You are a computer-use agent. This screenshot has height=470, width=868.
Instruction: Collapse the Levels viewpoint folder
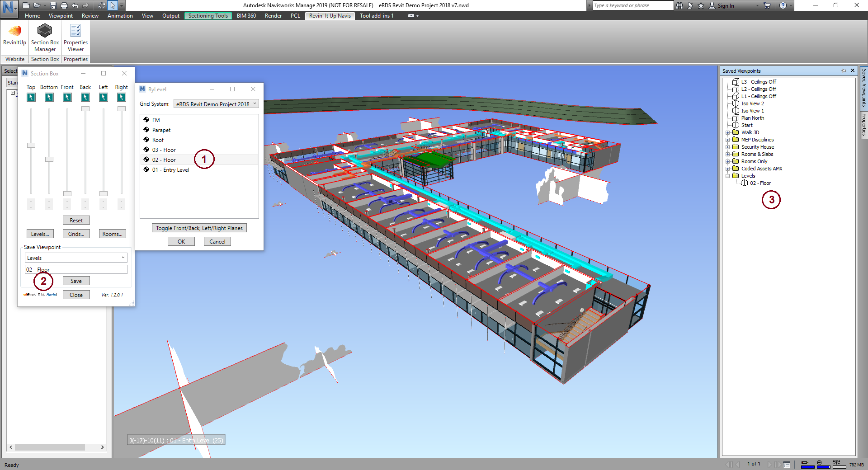pyautogui.click(x=728, y=176)
